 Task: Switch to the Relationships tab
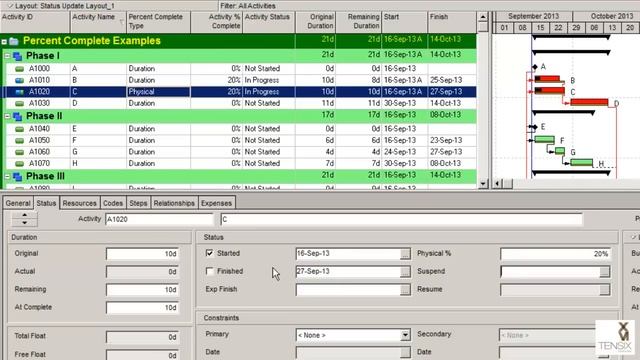(174, 203)
